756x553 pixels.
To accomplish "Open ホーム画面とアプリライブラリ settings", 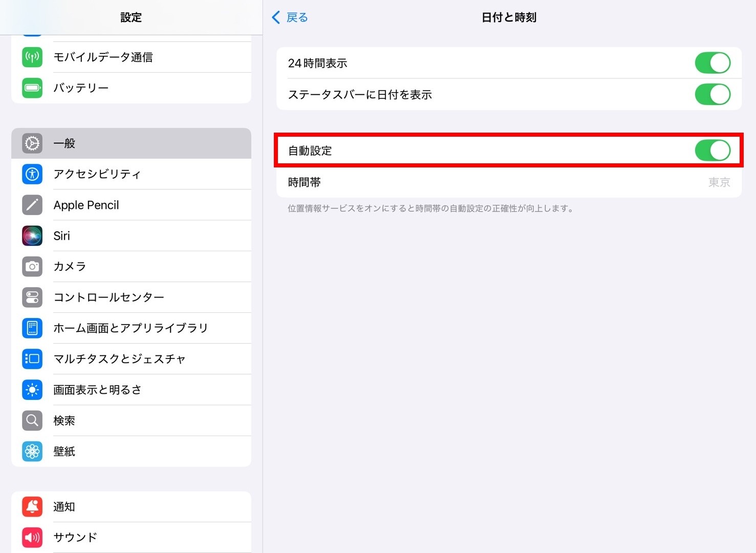I will (131, 328).
